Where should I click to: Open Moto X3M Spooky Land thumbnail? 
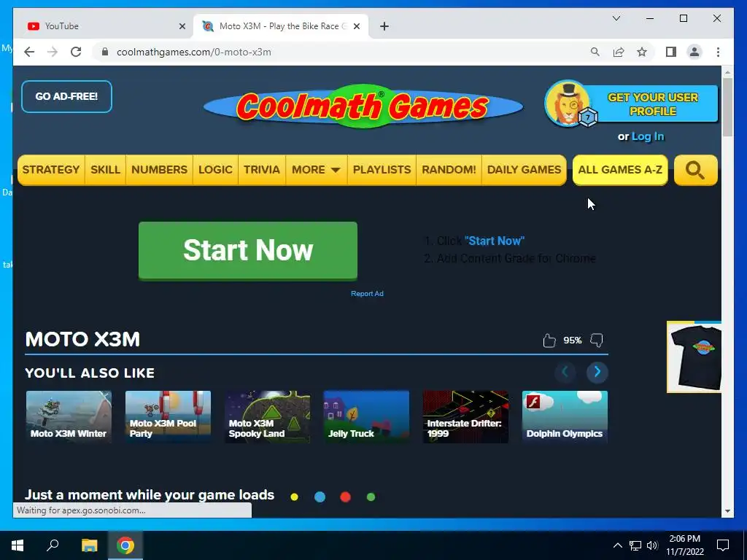[x=267, y=416]
